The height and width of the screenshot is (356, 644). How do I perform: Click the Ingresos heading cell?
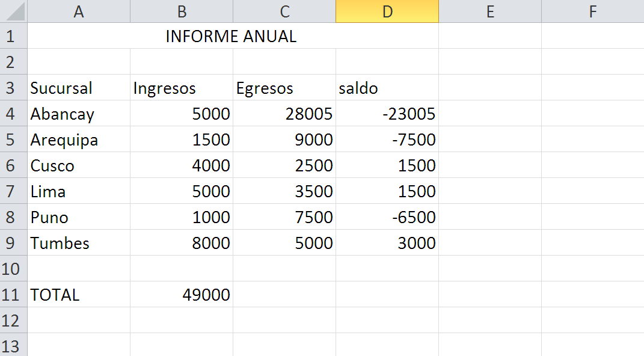click(181, 88)
